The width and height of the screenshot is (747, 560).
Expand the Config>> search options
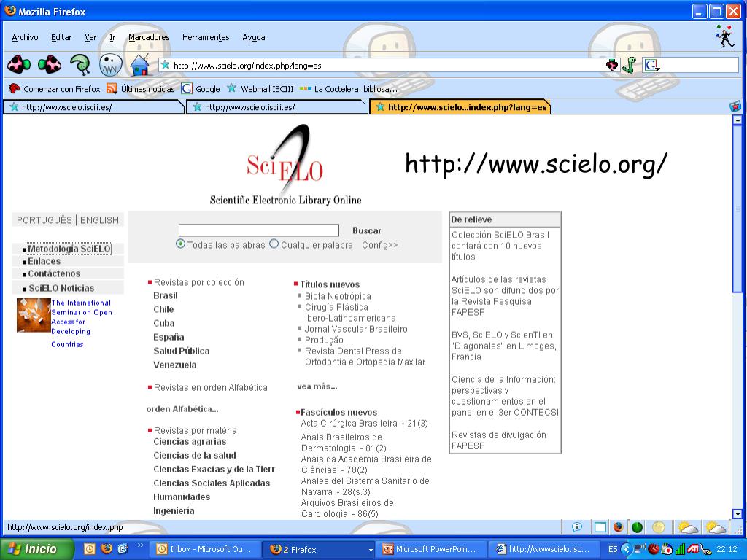click(x=379, y=245)
